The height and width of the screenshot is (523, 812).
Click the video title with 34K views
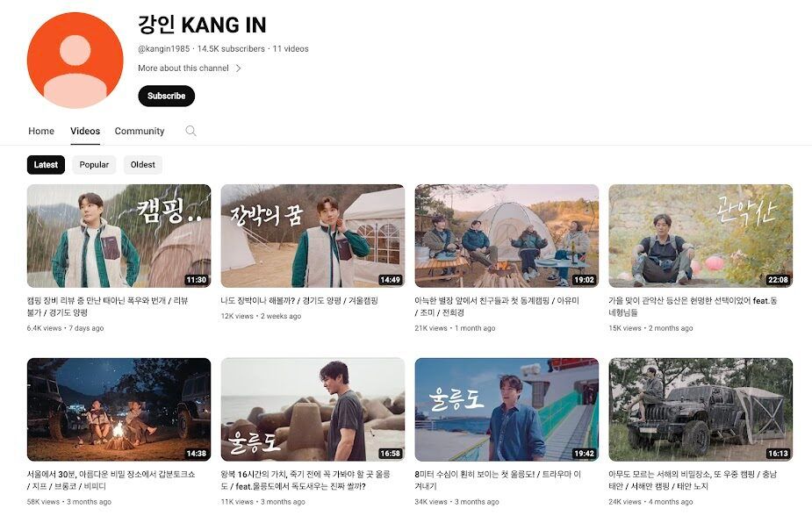[498, 480]
